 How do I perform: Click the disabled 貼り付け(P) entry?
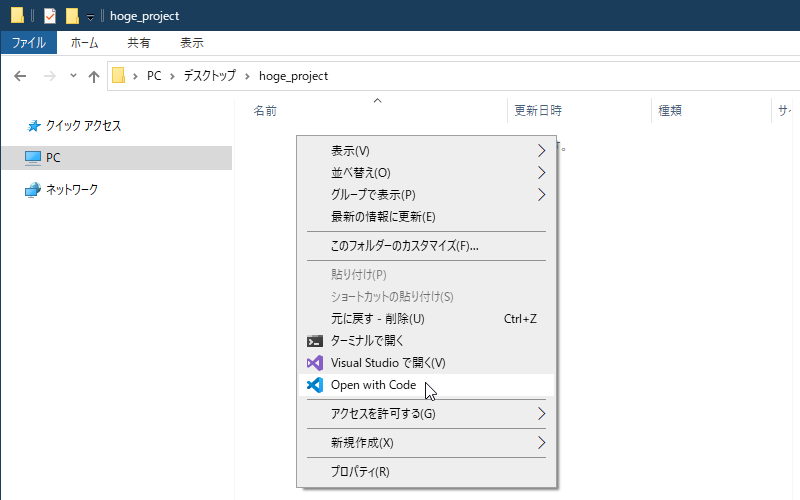(x=427, y=274)
